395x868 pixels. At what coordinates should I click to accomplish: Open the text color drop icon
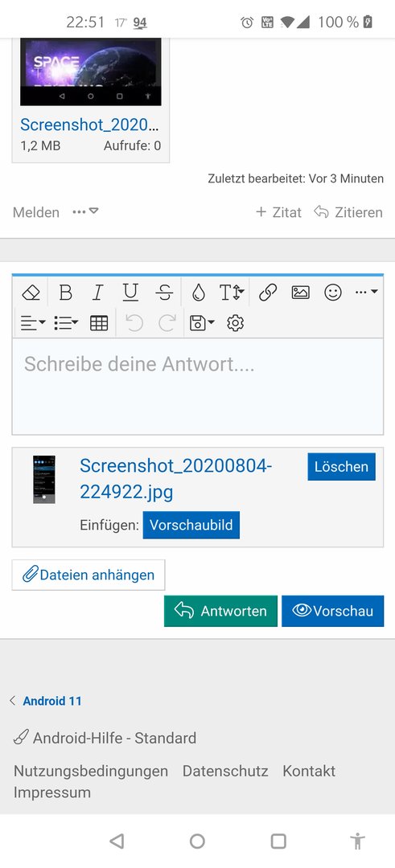point(199,293)
